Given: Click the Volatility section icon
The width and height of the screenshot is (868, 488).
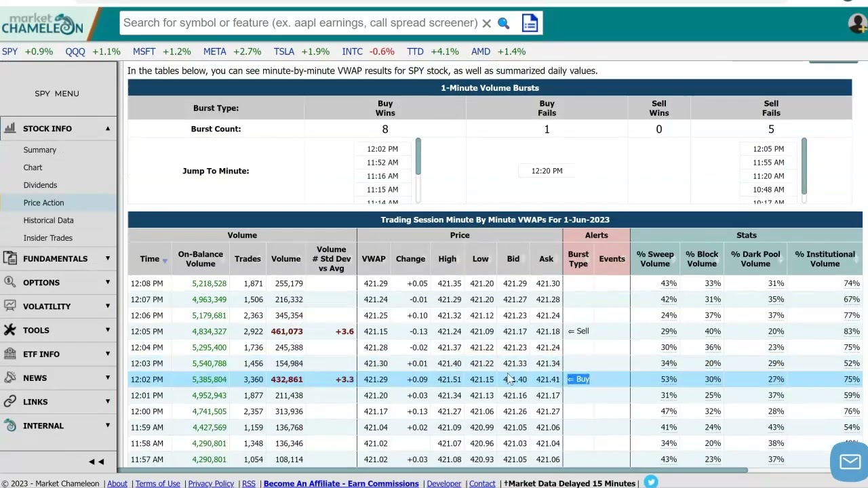Looking at the screenshot, I should pos(10,306).
